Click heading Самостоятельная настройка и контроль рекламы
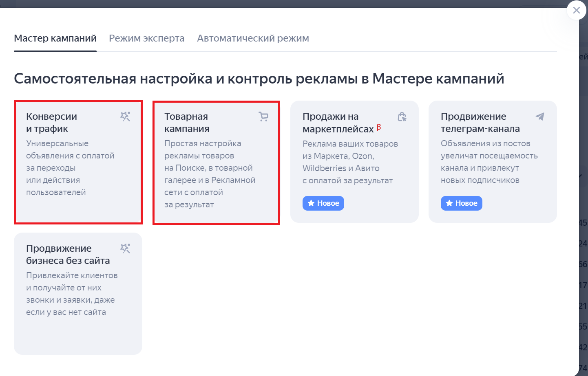The image size is (588, 376). [259, 78]
